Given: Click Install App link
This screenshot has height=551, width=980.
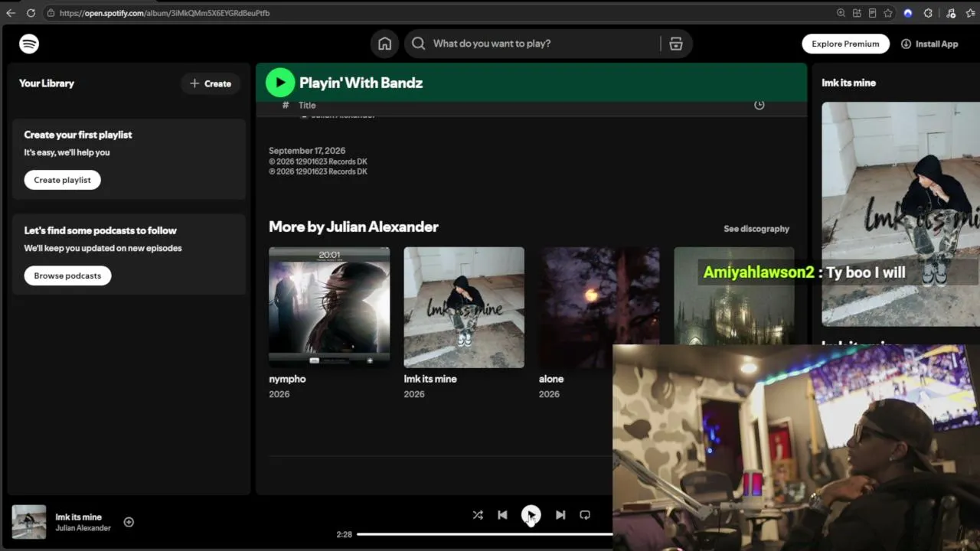Looking at the screenshot, I should coord(929,44).
